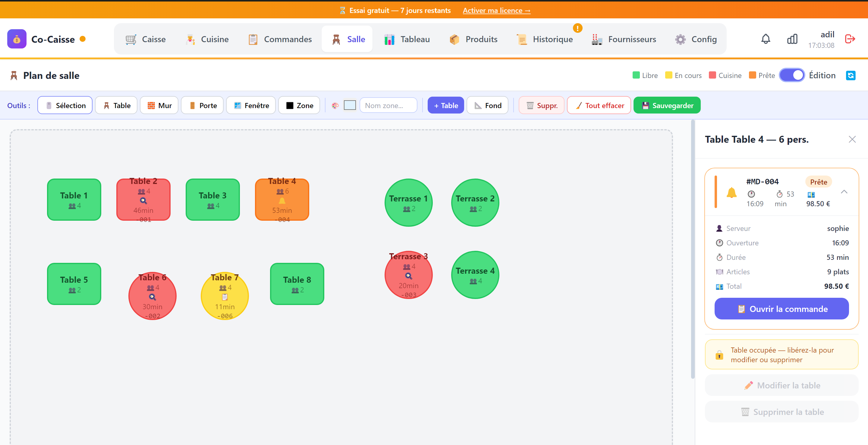868x445 pixels.
Task: Collapse the #MD-004 order details chevron
Action: pos(844,192)
